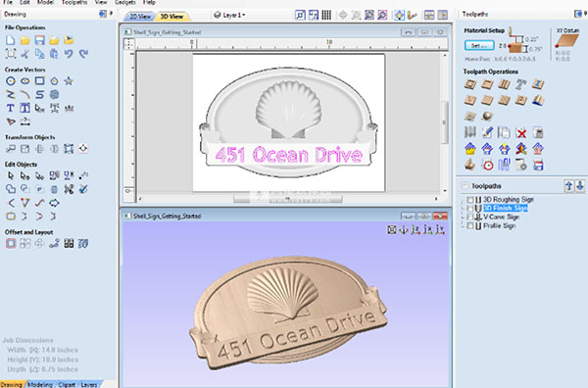588x388 pixels.
Task: Open the Toolpaths menu
Action: point(74,2)
